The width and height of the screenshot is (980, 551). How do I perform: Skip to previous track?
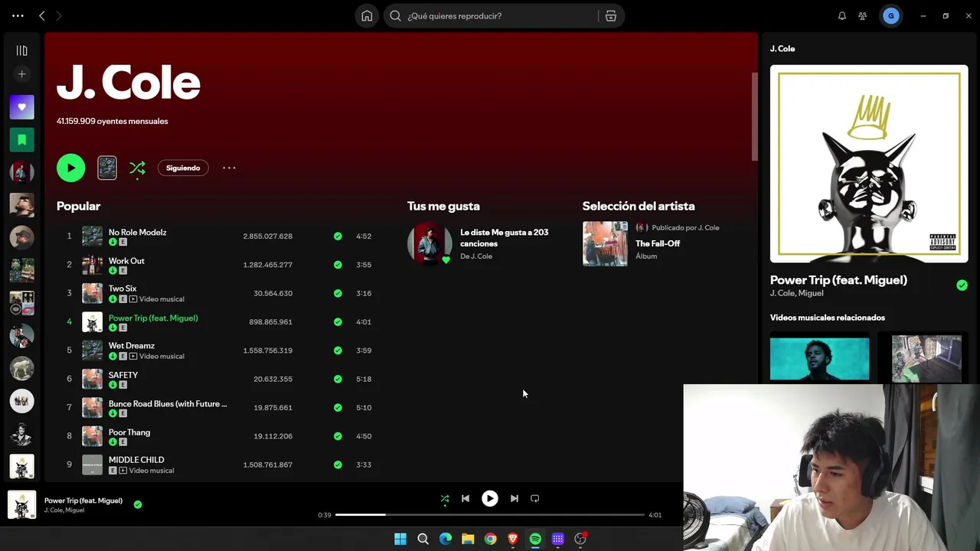pos(465,499)
